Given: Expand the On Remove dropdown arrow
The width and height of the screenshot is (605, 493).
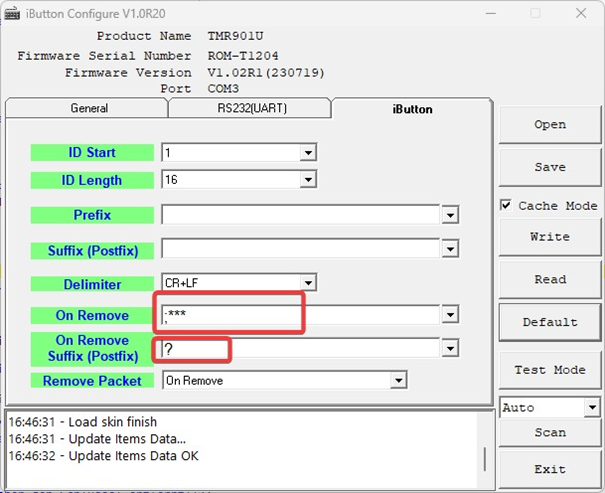Looking at the screenshot, I should (450, 316).
